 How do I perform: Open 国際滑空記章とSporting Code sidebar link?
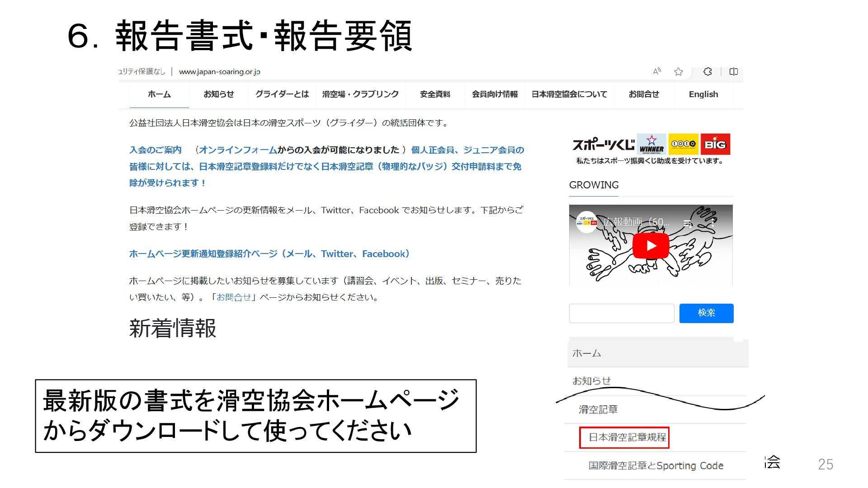(656, 465)
